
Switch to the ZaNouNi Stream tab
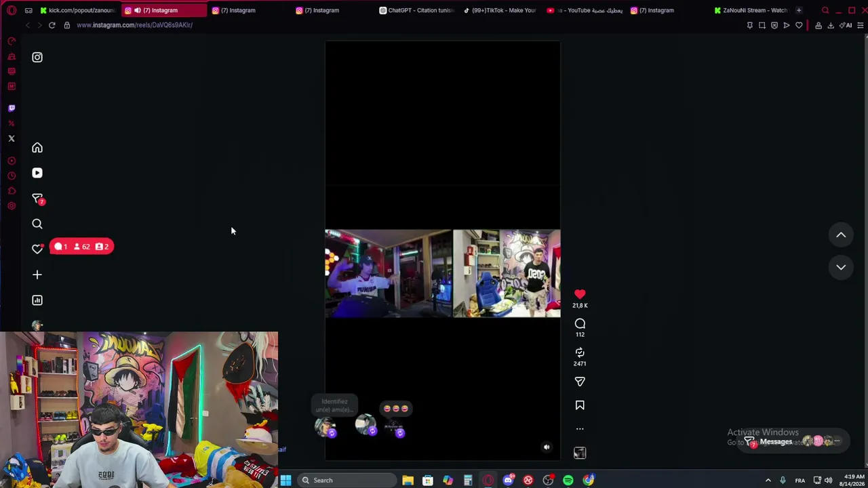751,10
